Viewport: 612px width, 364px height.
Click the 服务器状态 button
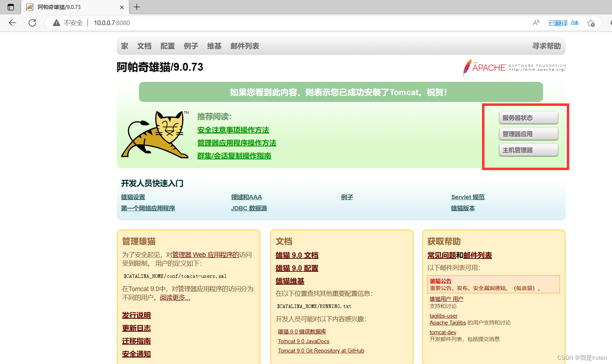(x=528, y=118)
